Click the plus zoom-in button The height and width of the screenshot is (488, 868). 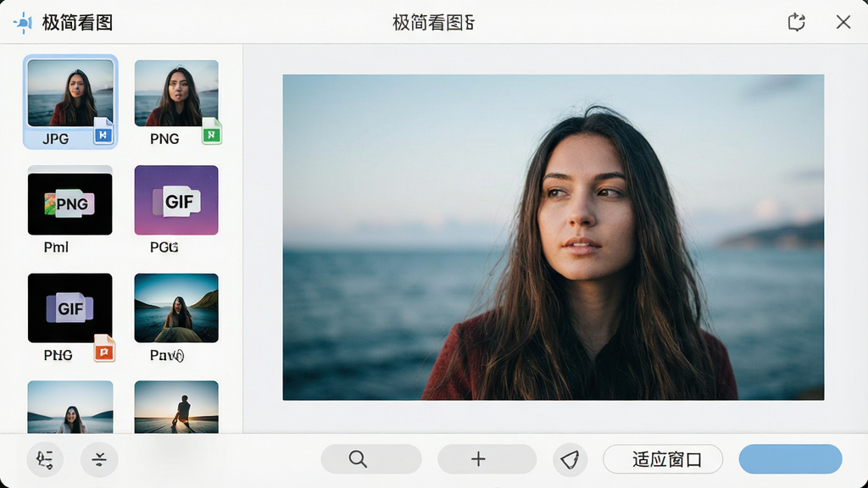[x=487, y=459]
